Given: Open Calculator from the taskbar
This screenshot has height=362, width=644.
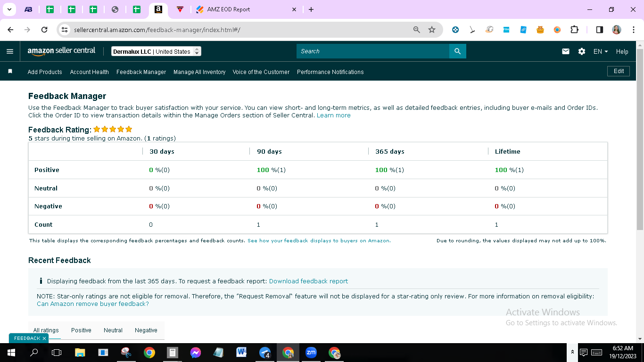Looking at the screenshot, I should coord(173,353).
